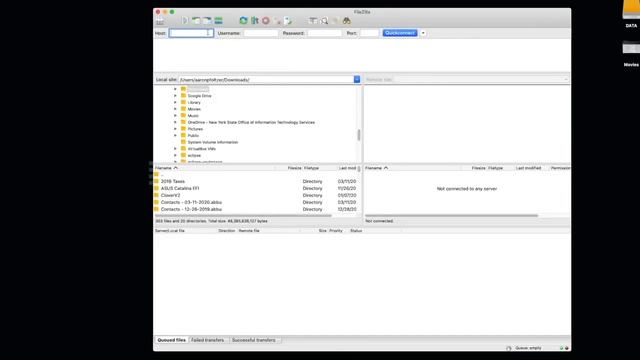This screenshot has width=640, height=360.
Task: Refresh the file and folder lists
Action: point(243,21)
